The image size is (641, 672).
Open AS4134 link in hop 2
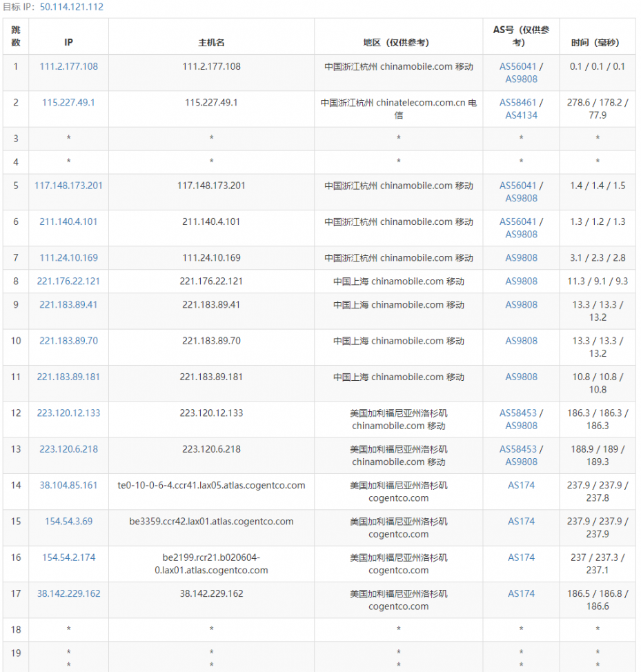[x=521, y=115]
